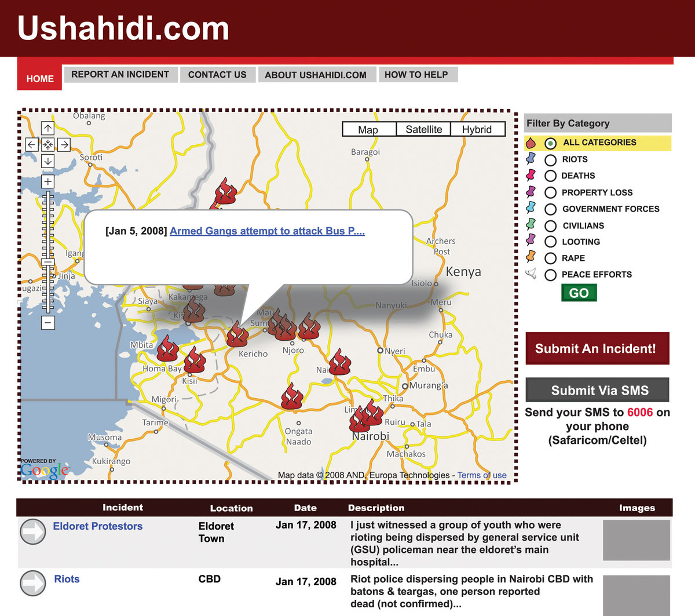Switch the map to Map view
Image resolution: width=695 pixels, height=616 pixels.
pyautogui.click(x=368, y=129)
